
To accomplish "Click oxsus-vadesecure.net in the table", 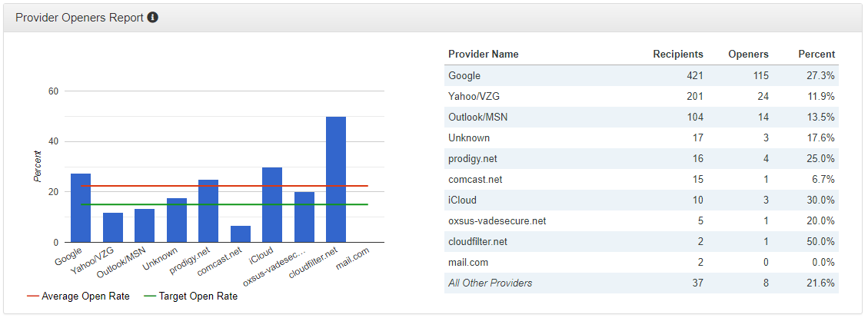I will [x=497, y=221].
